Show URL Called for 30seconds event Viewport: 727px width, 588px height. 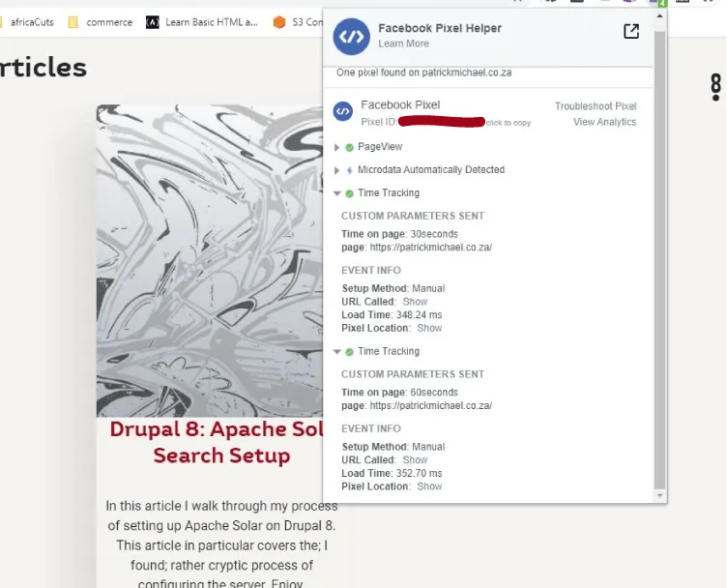tap(415, 302)
